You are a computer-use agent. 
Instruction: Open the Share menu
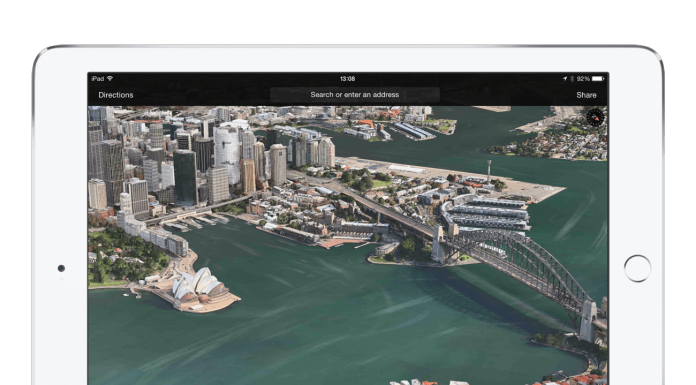click(586, 95)
